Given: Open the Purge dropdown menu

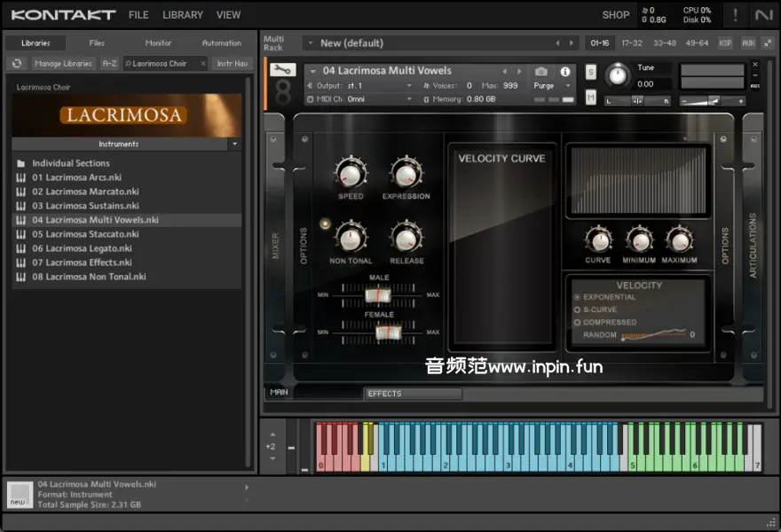Looking at the screenshot, I should tap(552, 86).
